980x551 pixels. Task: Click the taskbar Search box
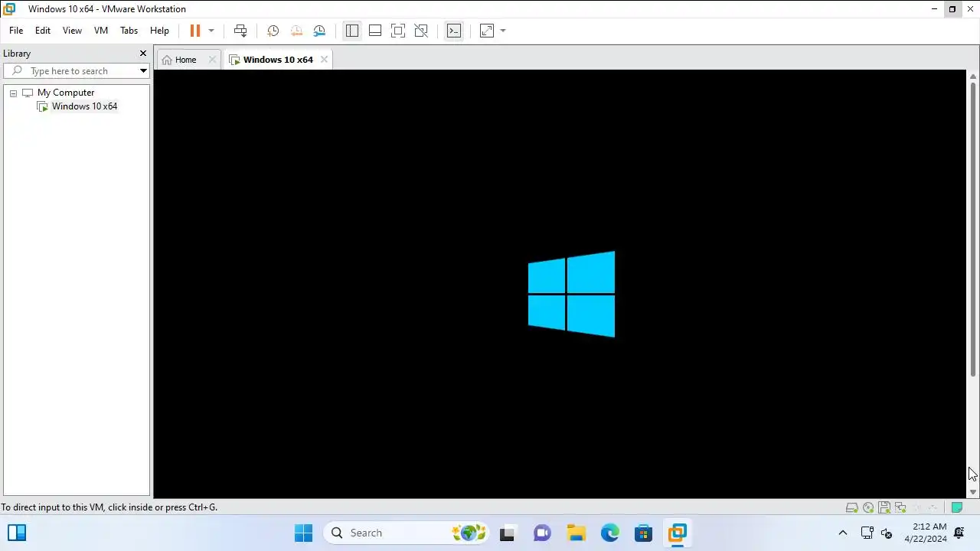pyautogui.click(x=406, y=533)
